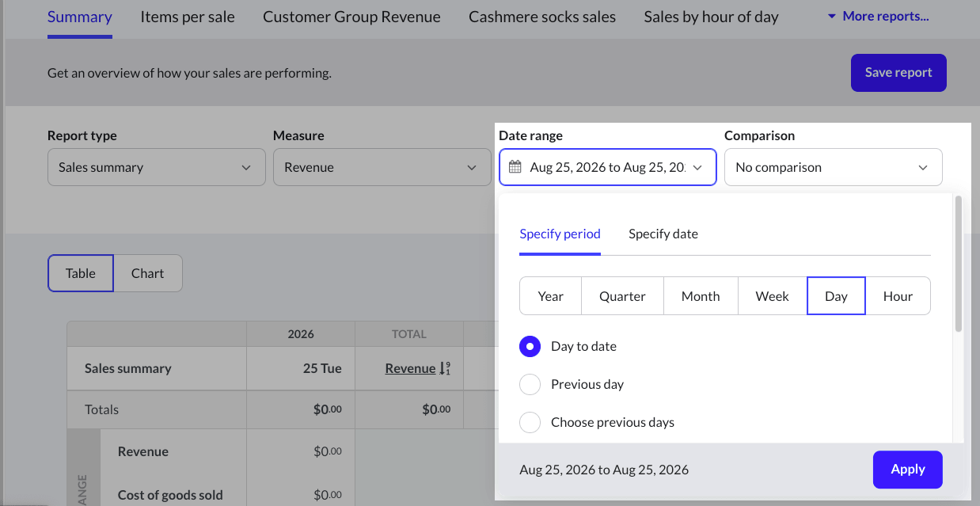Switch to the Specify period tab
980x506 pixels.
560,234
